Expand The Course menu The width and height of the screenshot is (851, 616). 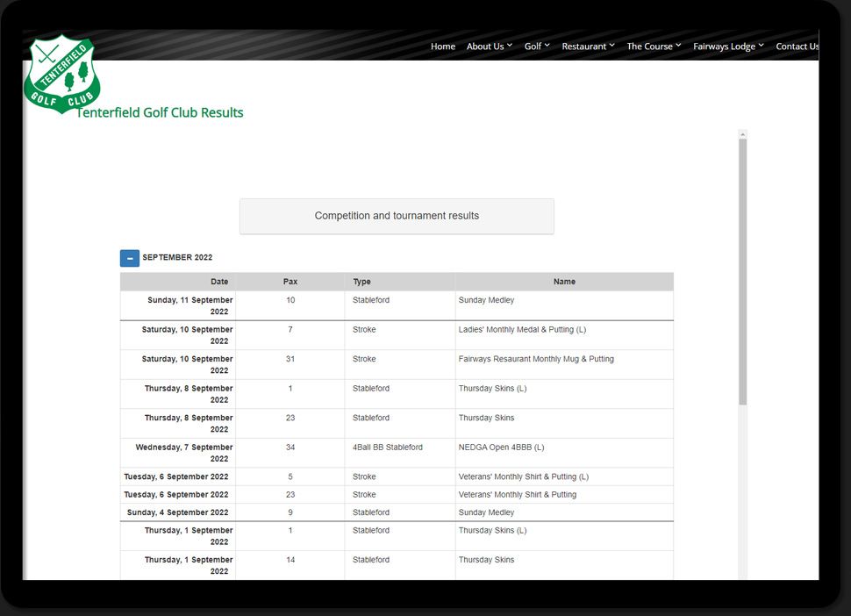coord(654,47)
